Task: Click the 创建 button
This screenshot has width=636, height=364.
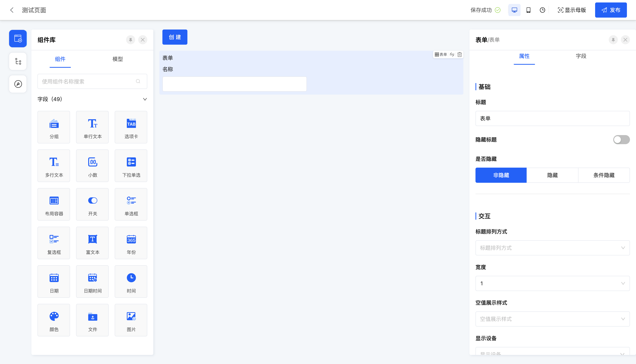Action: pyautogui.click(x=175, y=37)
